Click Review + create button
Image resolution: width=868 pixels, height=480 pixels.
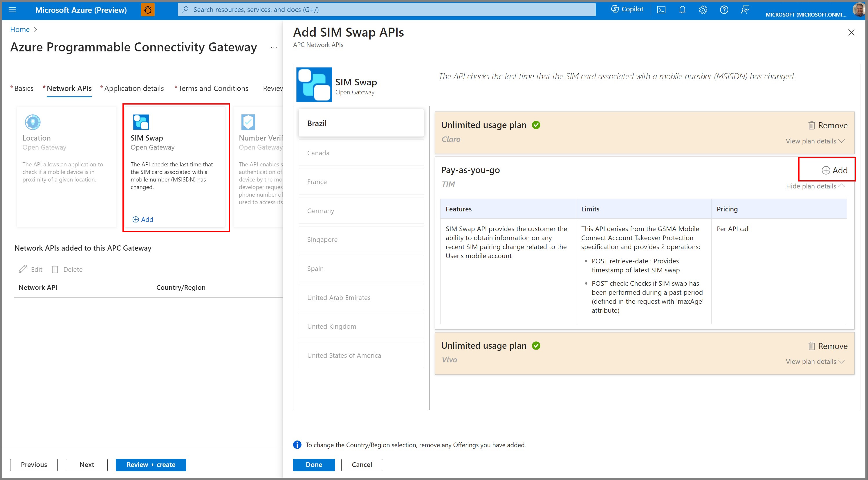coord(151,465)
